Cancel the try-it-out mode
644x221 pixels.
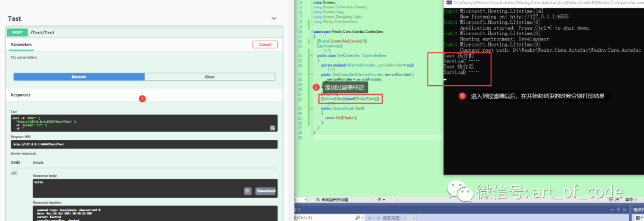[x=265, y=44]
